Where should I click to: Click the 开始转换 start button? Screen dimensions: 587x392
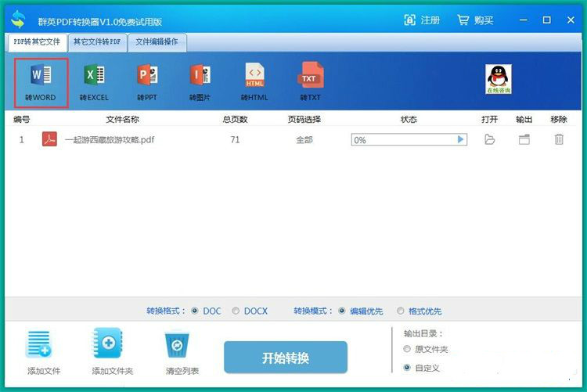(x=286, y=358)
